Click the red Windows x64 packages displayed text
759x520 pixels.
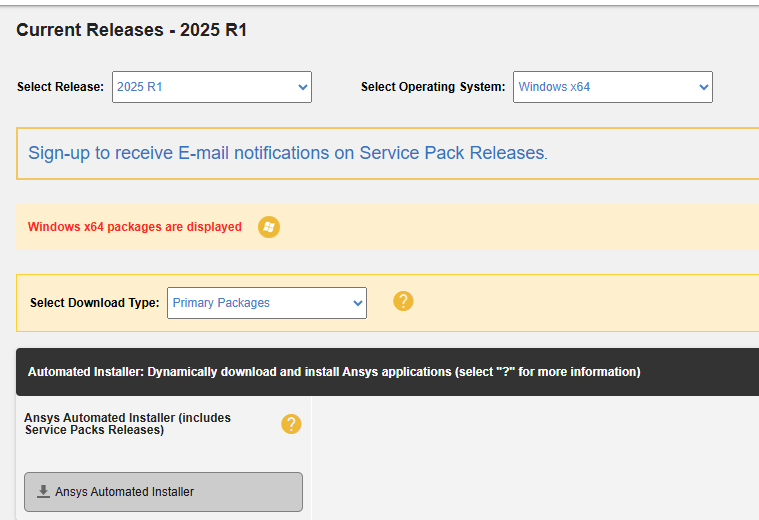click(x=135, y=227)
